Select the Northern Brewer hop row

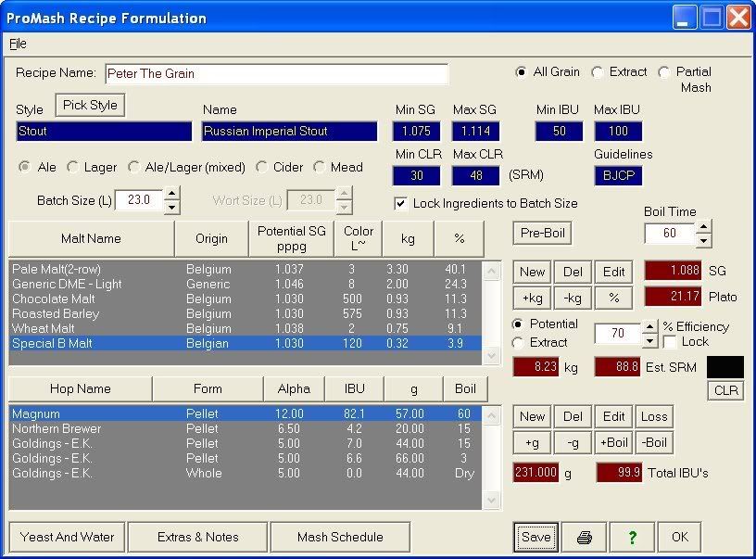click(245, 429)
